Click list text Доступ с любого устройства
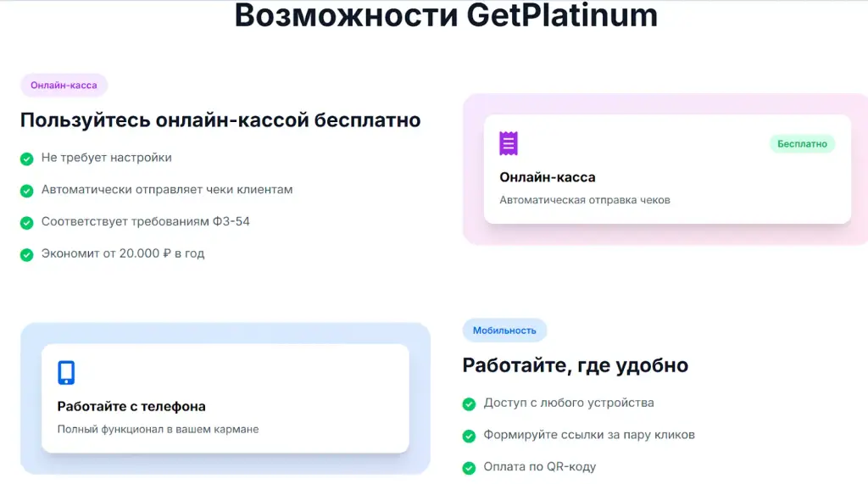Viewport: 868px width, 484px height. click(x=569, y=403)
